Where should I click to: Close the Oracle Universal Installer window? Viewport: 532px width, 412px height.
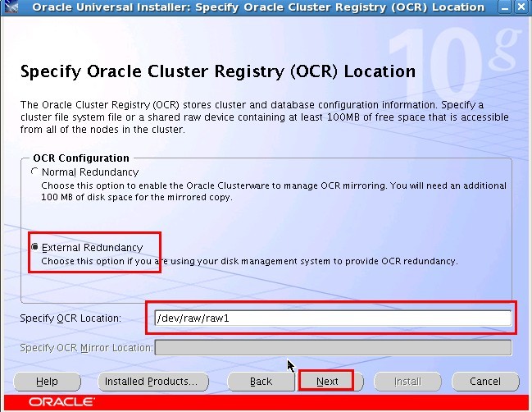click(521, 7)
